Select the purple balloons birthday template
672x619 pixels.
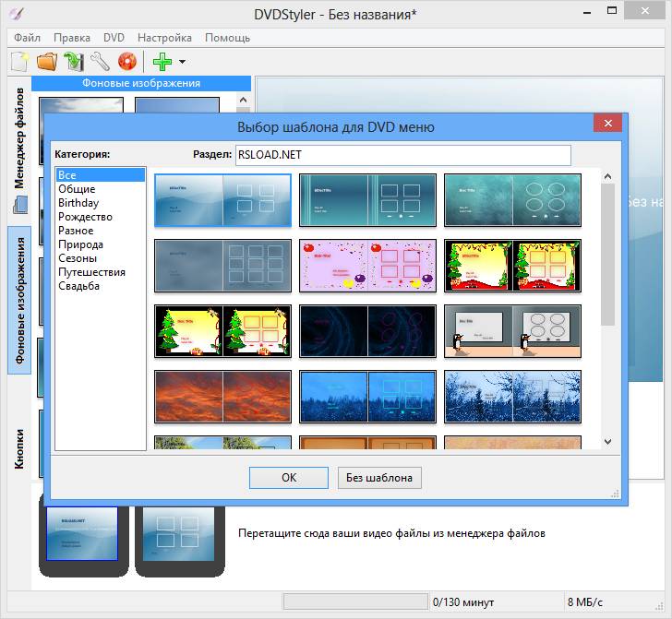click(367, 266)
